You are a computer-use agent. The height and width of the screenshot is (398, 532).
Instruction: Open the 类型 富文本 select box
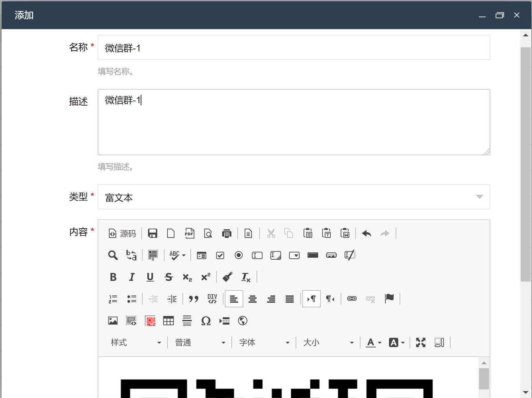(294, 197)
